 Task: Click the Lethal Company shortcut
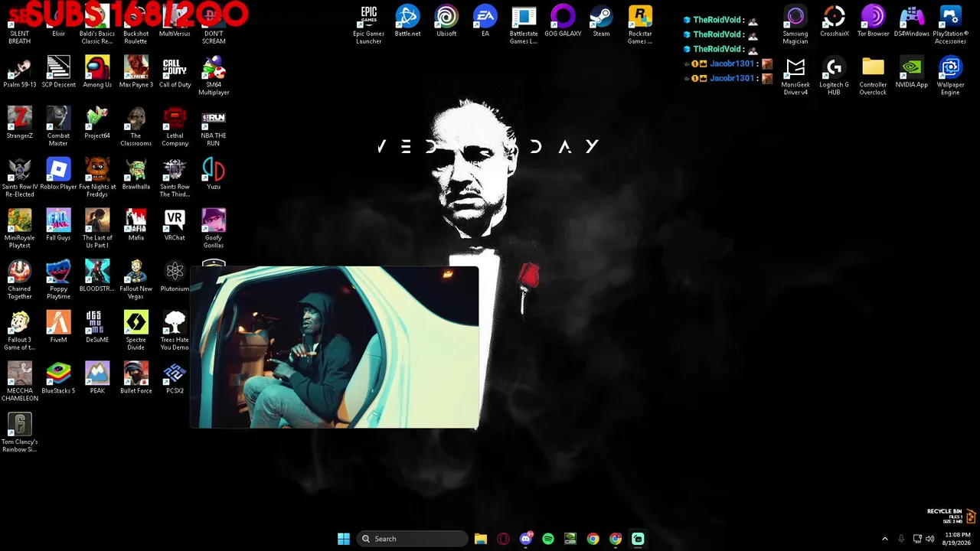[175, 126]
